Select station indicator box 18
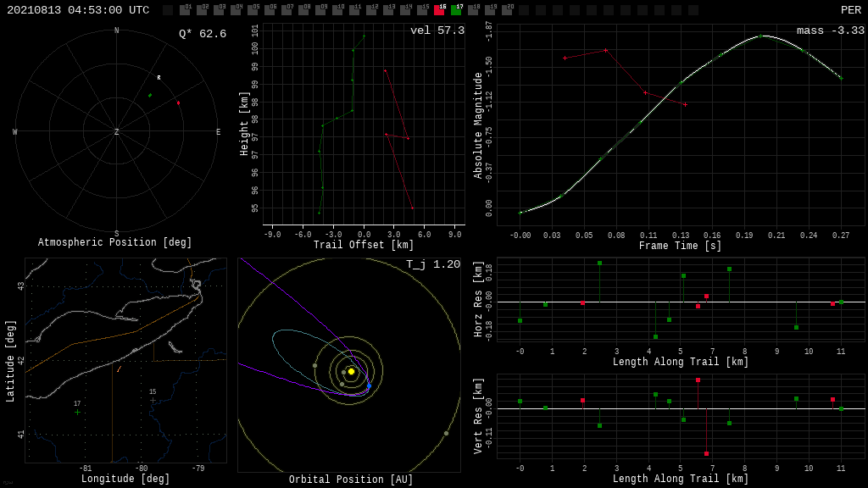This screenshot has height=488, width=868. click(473, 9)
